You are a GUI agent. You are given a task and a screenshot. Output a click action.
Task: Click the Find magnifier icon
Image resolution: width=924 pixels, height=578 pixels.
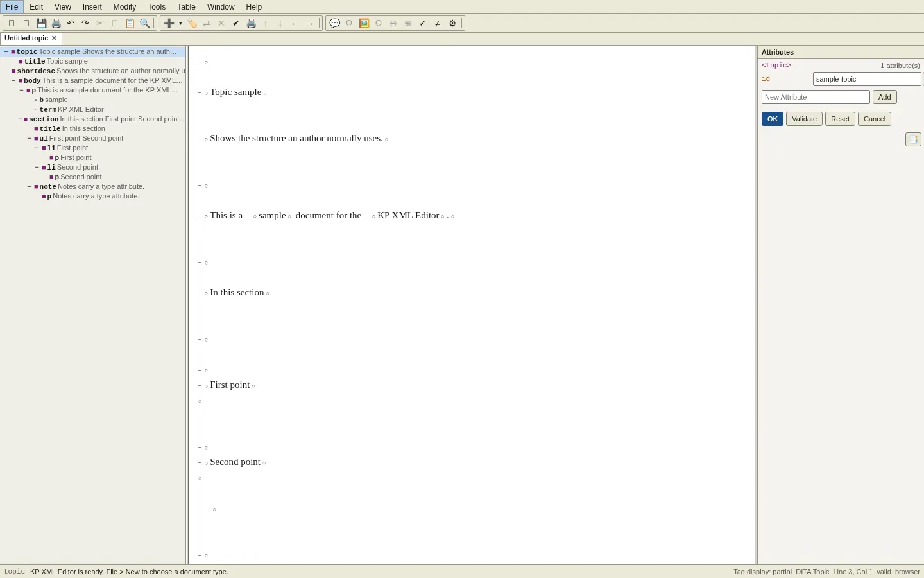(x=145, y=23)
